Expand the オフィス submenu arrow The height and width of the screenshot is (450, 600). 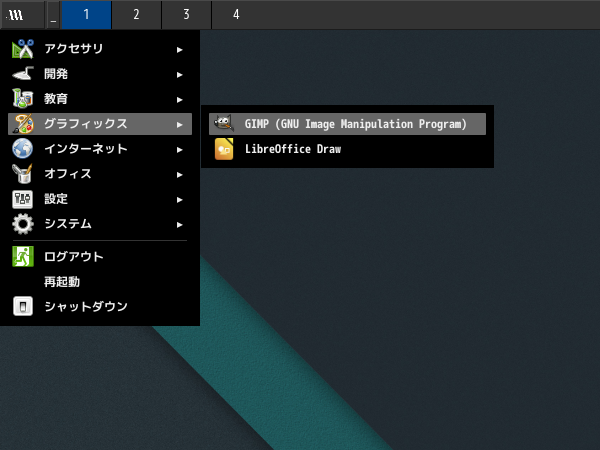(179, 175)
